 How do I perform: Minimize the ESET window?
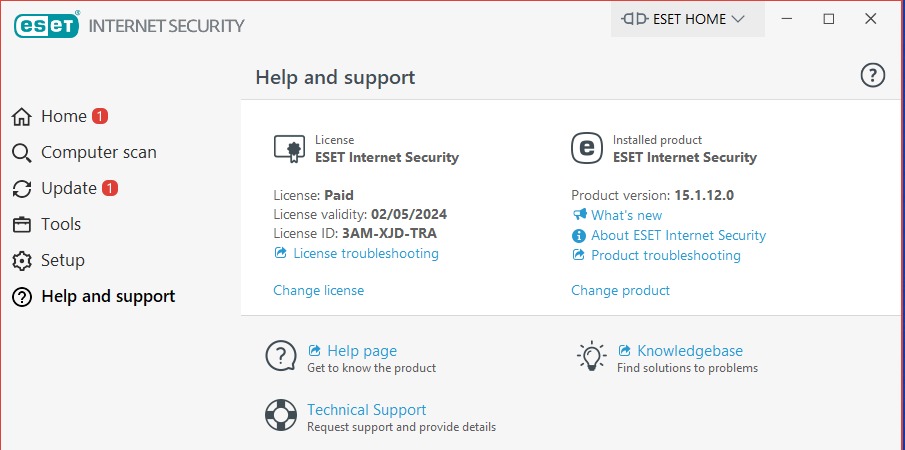787,19
